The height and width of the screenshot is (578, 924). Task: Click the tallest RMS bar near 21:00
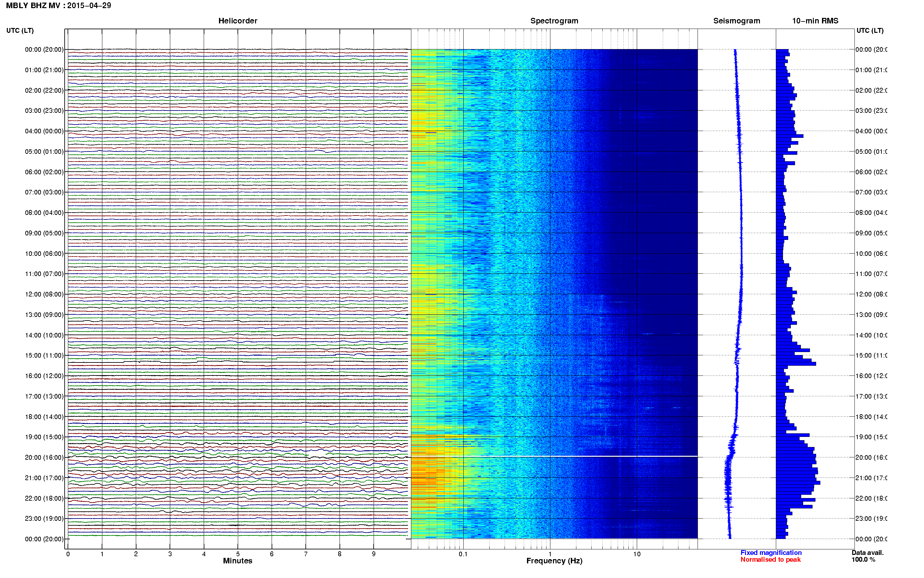pos(798,483)
